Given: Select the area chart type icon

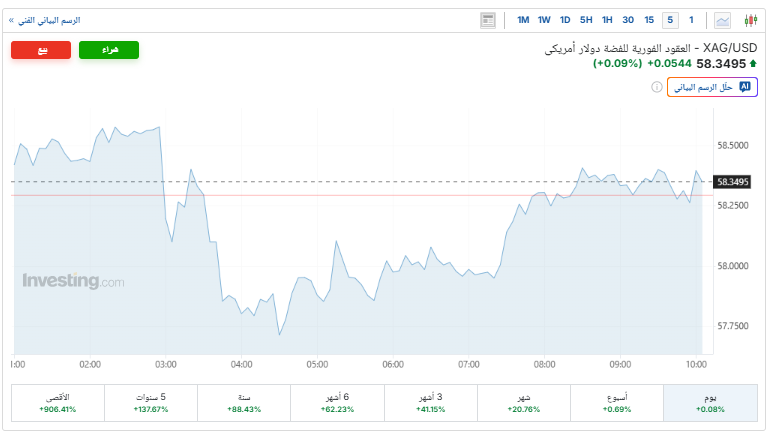Looking at the screenshot, I should [x=723, y=20].
